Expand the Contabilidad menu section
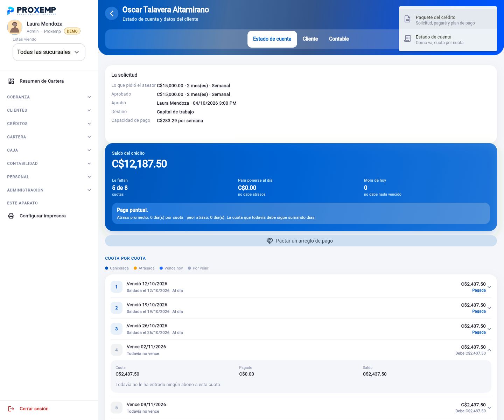The width and height of the screenshot is (504, 420). pos(49,163)
